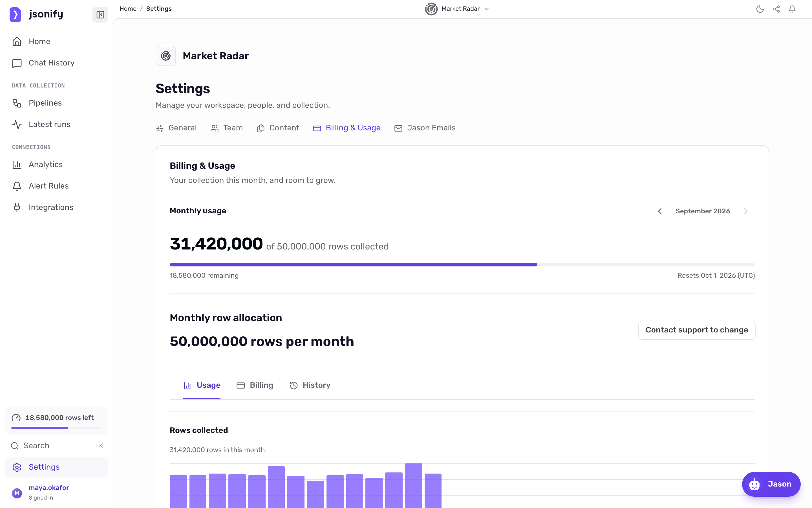812x508 pixels.
Task: Click the jsonify logo icon
Action: point(15,14)
